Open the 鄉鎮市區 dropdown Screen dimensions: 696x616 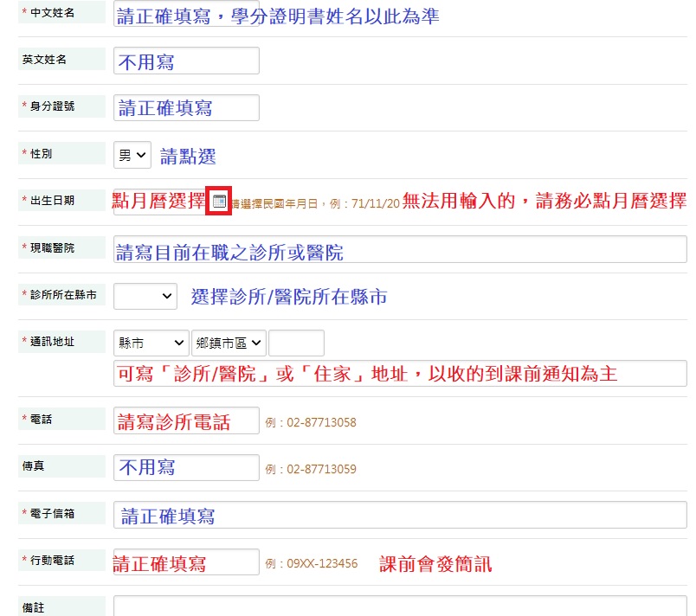[229, 343]
